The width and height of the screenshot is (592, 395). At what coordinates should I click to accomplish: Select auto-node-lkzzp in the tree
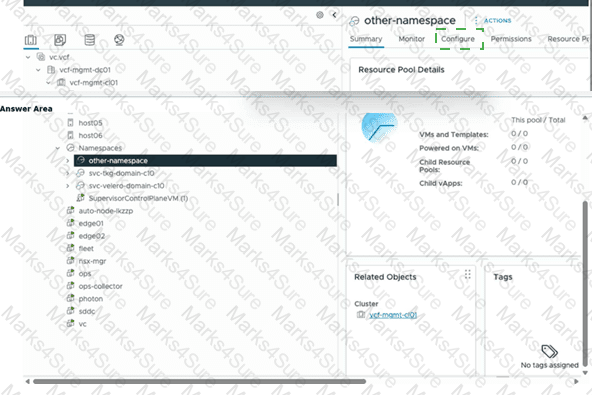point(106,211)
